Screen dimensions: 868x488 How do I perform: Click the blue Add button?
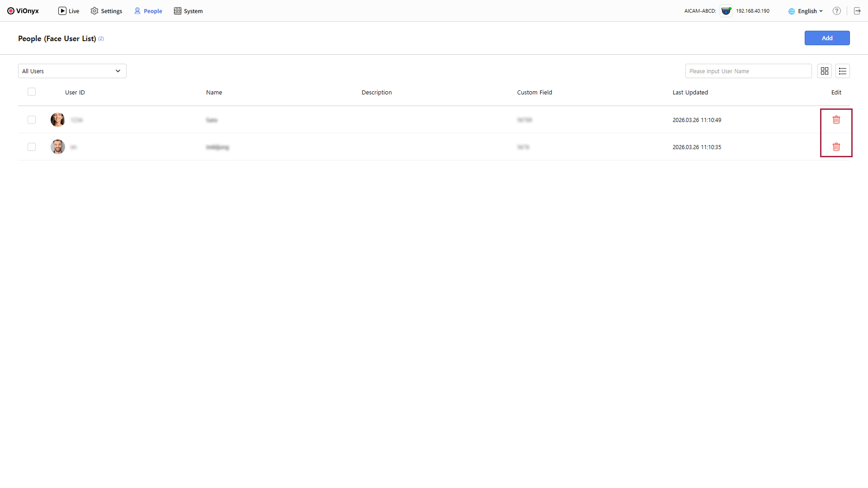(827, 38)
